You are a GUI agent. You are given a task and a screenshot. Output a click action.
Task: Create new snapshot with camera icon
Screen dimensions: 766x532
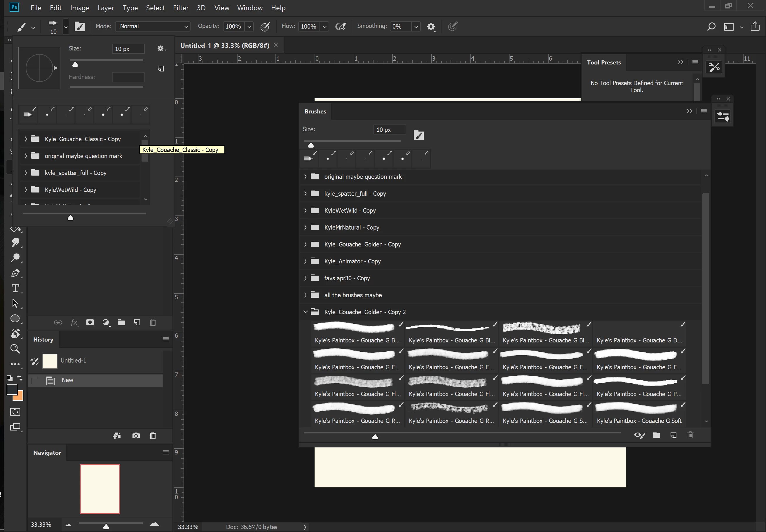[136, 436]
